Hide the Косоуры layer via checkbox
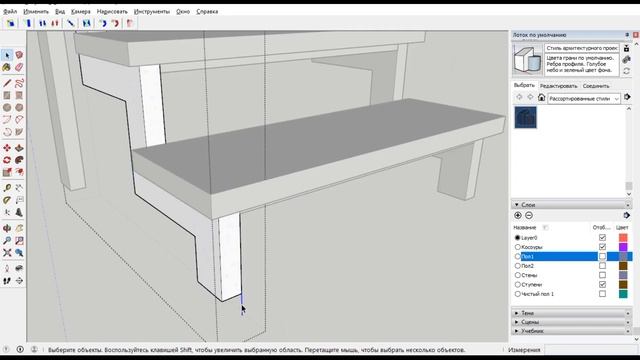 click(602, 247)
